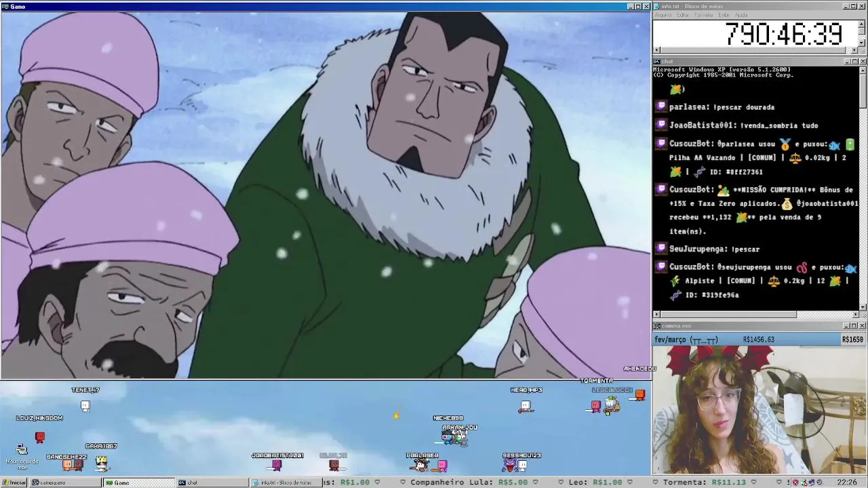The image size is (868, 488).
Task: Click the Alpiste item text
Action: 698,281
